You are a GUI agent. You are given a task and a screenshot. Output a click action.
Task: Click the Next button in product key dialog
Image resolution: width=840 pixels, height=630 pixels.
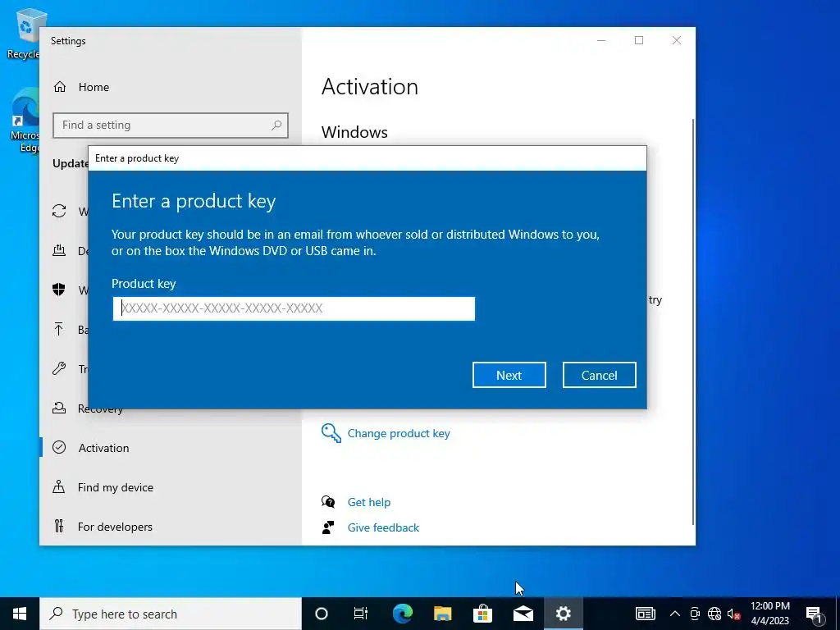509,375
